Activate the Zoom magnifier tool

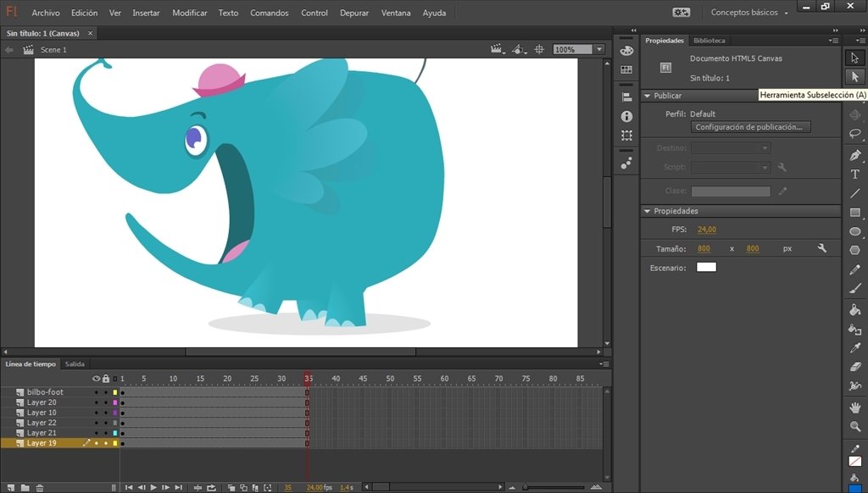coord(854,426)
